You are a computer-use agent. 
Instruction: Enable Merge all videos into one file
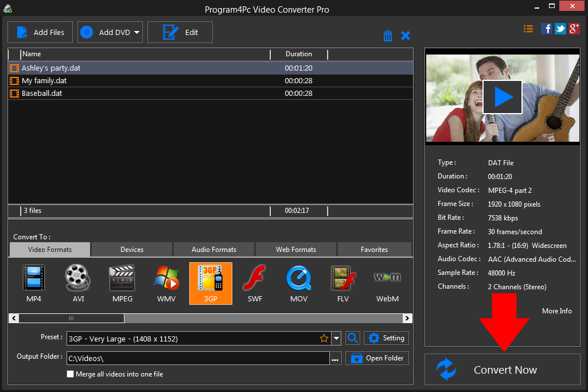point(71,374)
